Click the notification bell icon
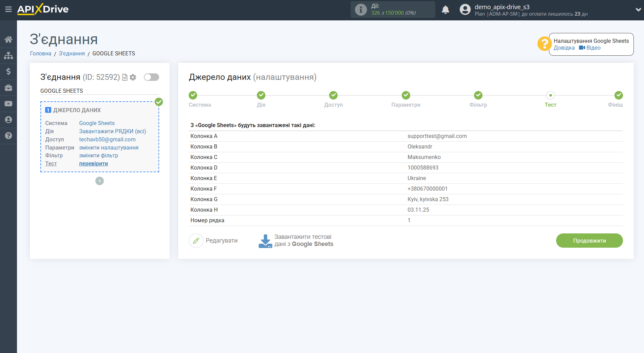This screenshot has width=644, height=353. (x=445, y=10)
